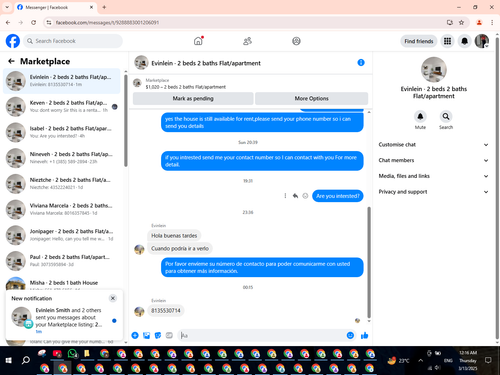
Task: Open the Facebook logo home link
Action: 13,41
